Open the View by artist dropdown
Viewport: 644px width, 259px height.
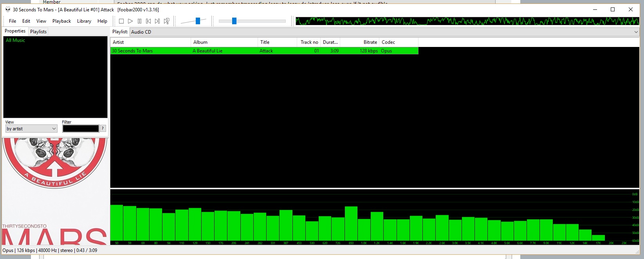click(31, 128)
